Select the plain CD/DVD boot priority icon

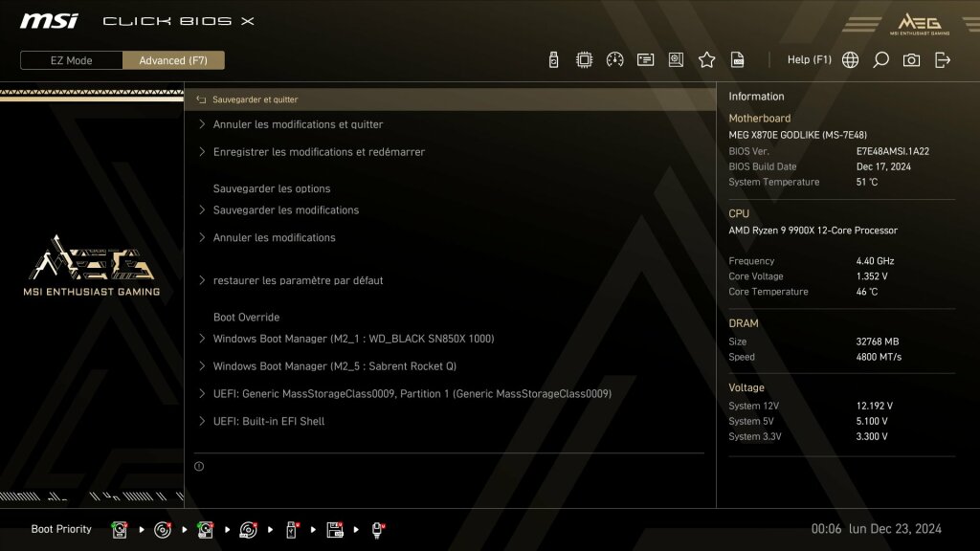click(x=163, y=530)
